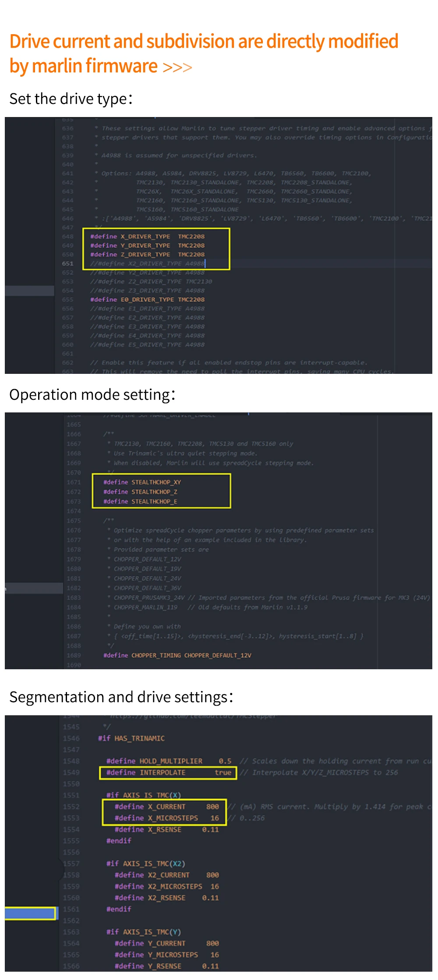Select the '#define X2_CURRENT 800' line
The image size is (438, 980).
click(167, 875)
